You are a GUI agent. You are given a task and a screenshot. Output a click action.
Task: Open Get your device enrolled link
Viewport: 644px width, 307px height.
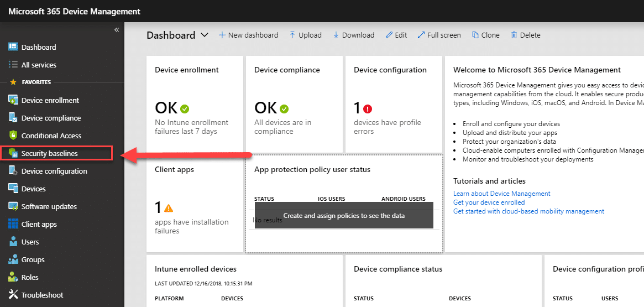tap(489, 202)
